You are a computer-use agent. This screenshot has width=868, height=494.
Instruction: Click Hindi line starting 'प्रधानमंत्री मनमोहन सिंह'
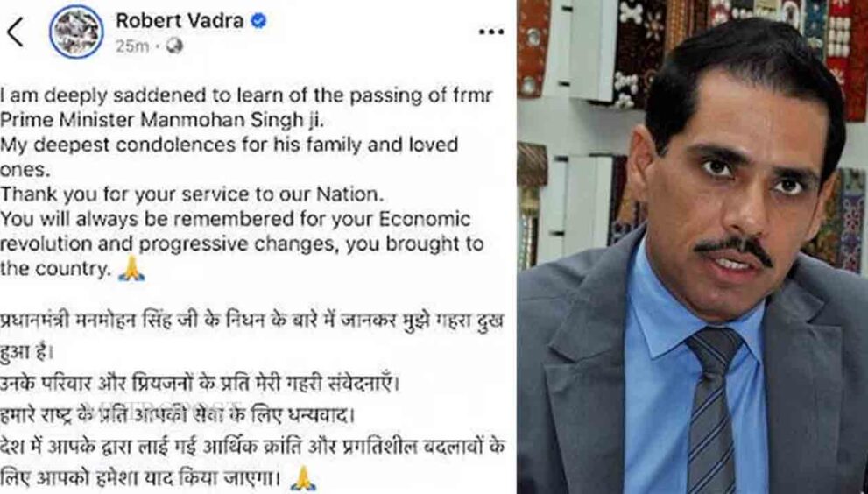click(x=252, y=320)
